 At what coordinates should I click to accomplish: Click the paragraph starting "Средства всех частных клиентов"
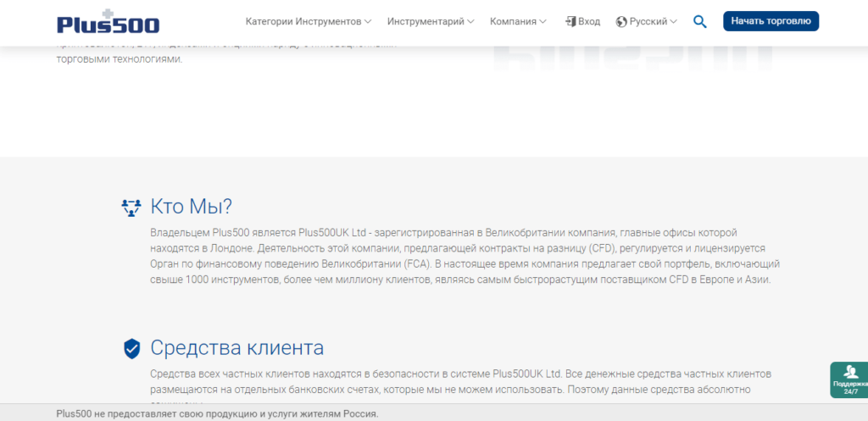[460, 385]
